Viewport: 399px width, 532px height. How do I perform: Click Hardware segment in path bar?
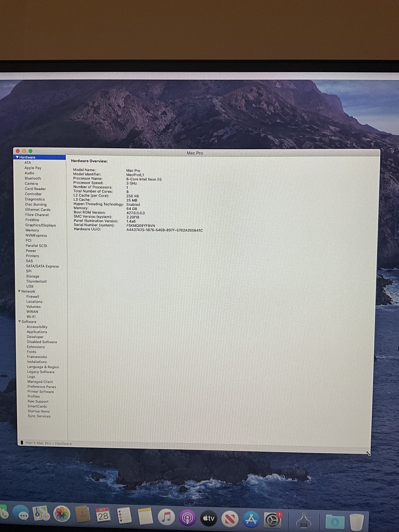tap(63, 444)
